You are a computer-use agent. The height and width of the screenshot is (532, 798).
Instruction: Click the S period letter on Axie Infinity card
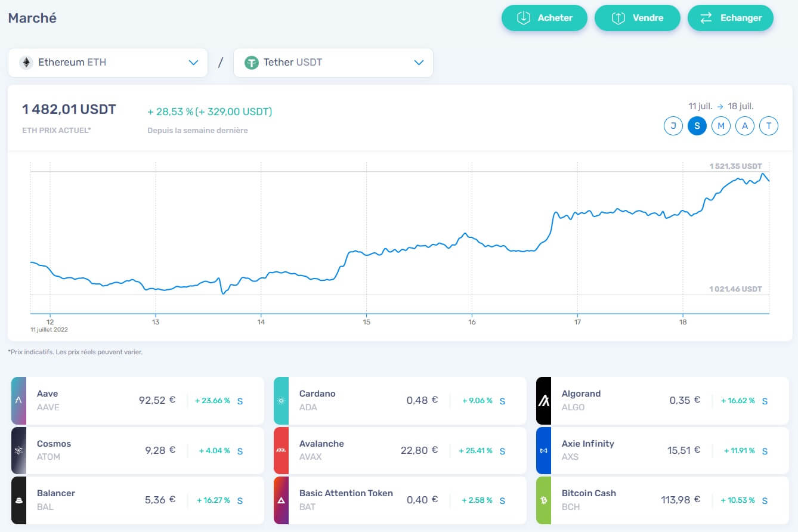tap(765, 451)
